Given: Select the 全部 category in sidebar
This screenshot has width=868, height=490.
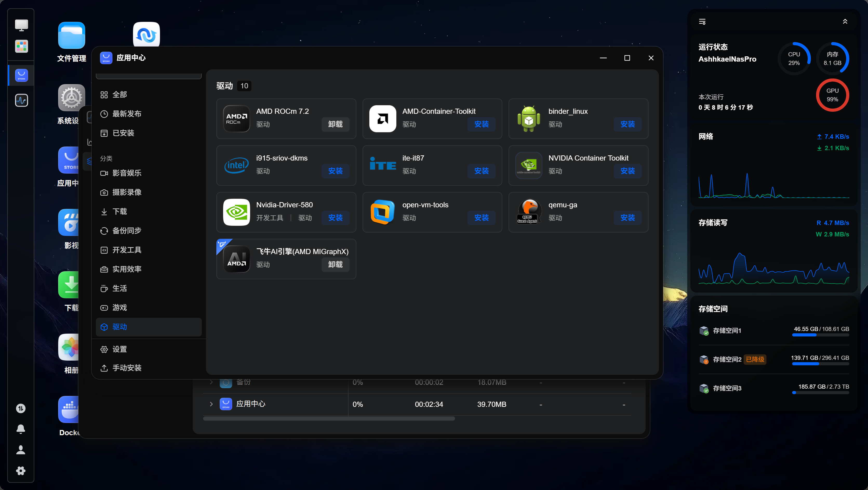Looking at the screenshot, I should click(149, 95).
